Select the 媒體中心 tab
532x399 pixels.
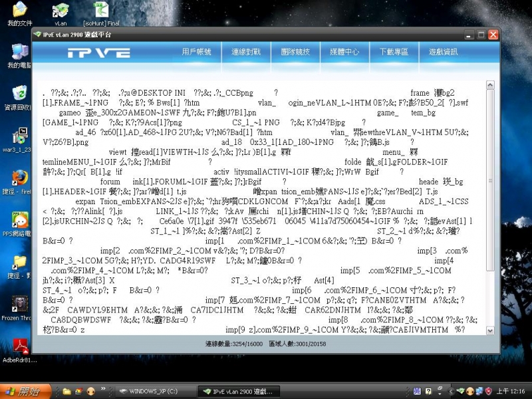pos(344,52)
